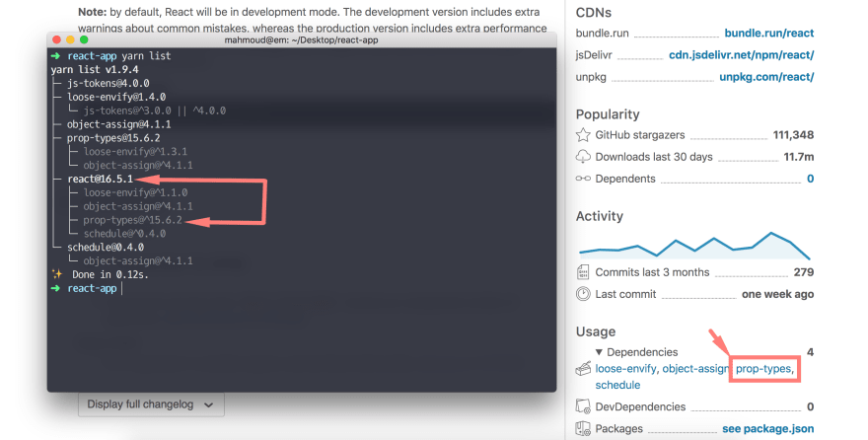Click the Dependencies count 4

[811, 352]
